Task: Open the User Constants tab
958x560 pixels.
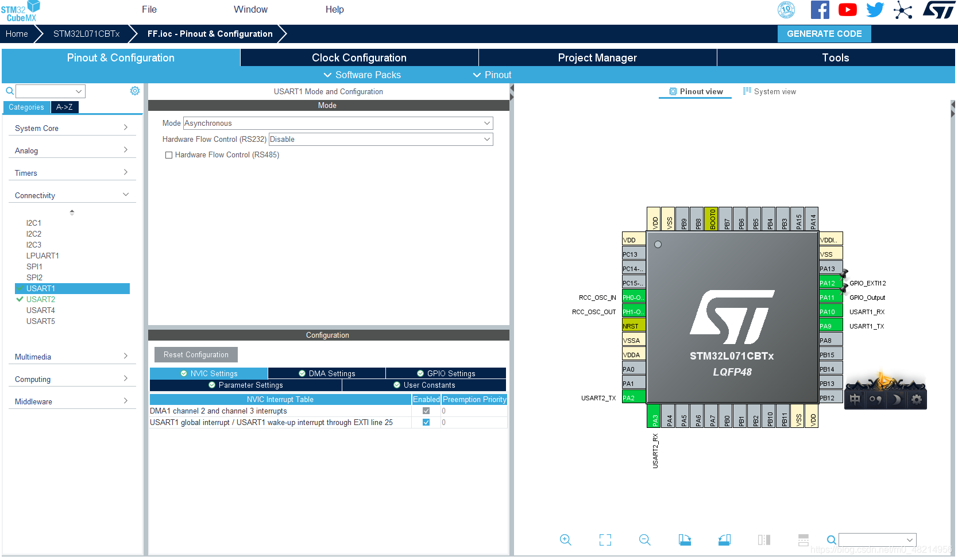Action: 424,385
